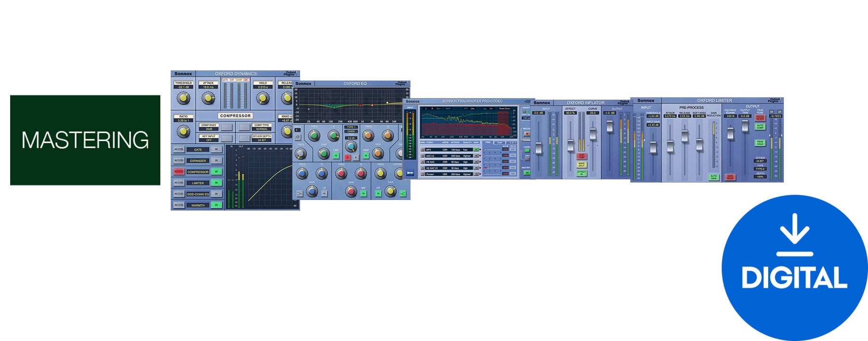
Task: Click the Comp Knee selector button
Action: point(227,127)
